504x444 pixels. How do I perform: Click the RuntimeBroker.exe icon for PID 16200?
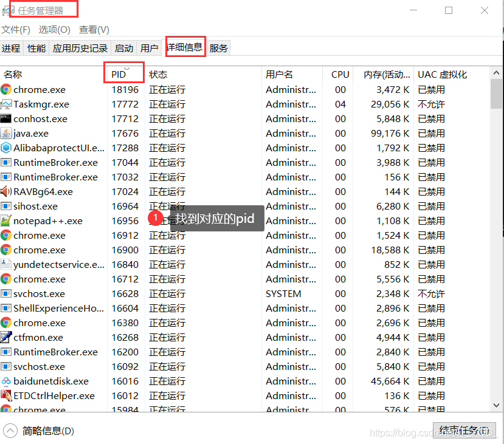6,352
